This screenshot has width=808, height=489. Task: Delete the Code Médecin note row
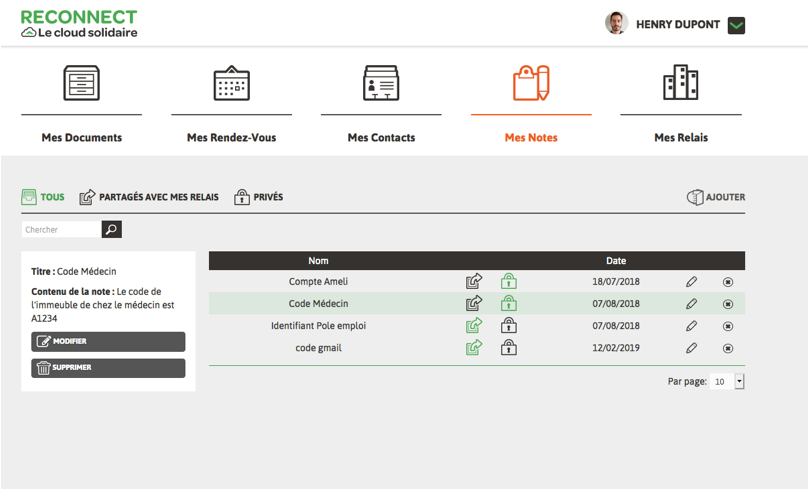pyautogui.click(x=728, y=304)
